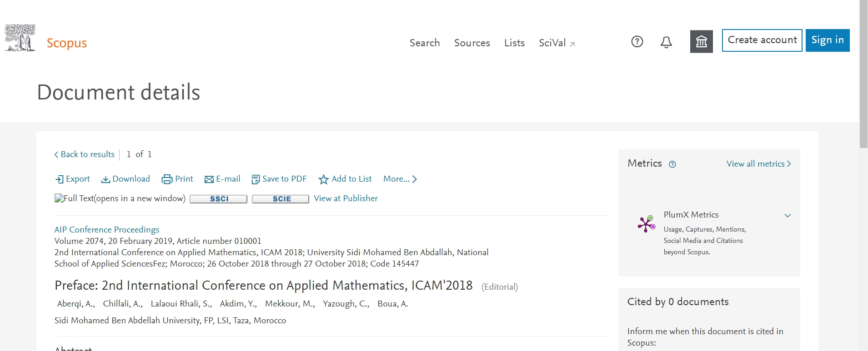868x351 pixels.
Task: Click the Create account button
Action: [x=762, y=40]
